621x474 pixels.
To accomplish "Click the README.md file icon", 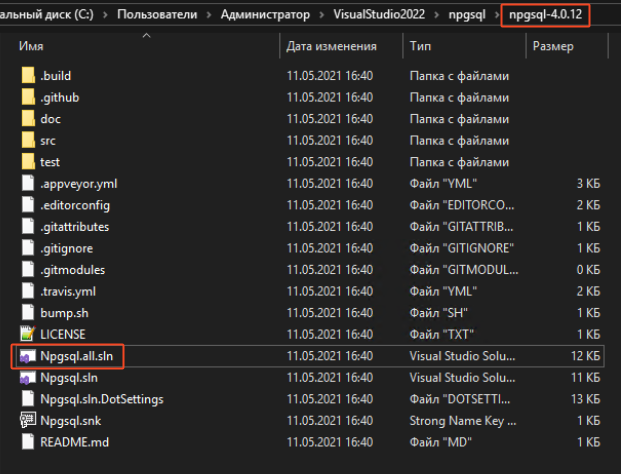I will pyautogui.click(x=28, y=442).
